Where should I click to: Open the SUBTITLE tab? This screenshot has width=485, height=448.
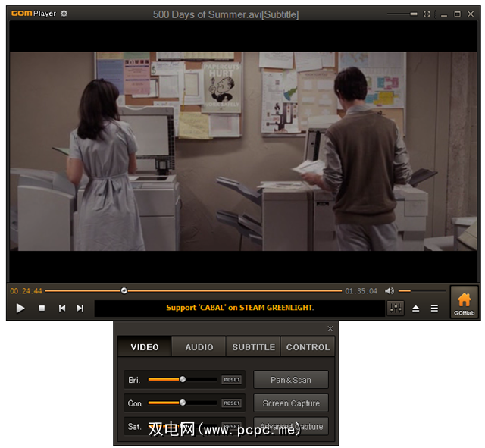(253, 347)
